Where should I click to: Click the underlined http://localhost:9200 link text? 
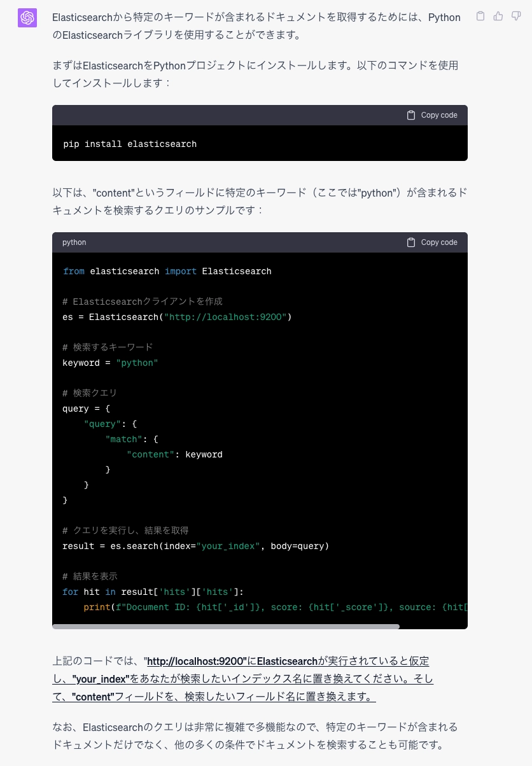(x=197, y=661)
